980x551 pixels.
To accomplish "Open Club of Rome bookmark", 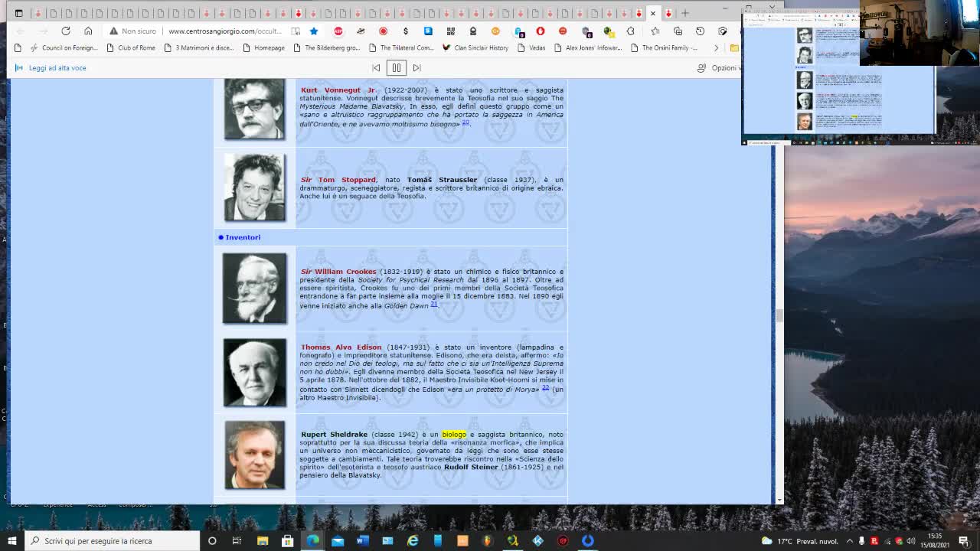I will [x=131, y=47].
